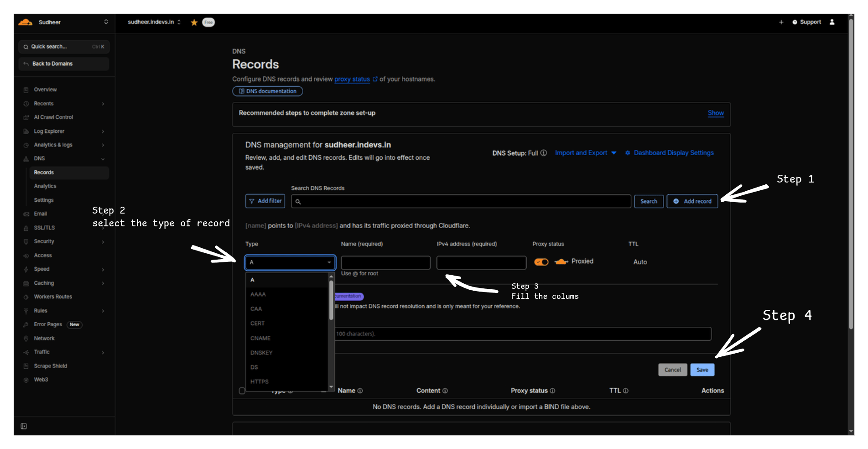Click the Traffic icon

point(26,352)
